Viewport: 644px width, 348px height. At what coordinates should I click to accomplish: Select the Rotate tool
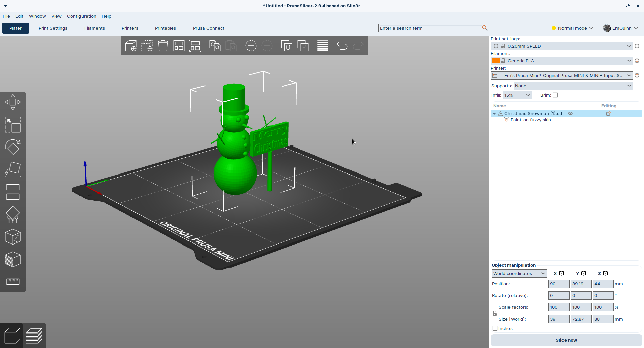click(13, 147)
